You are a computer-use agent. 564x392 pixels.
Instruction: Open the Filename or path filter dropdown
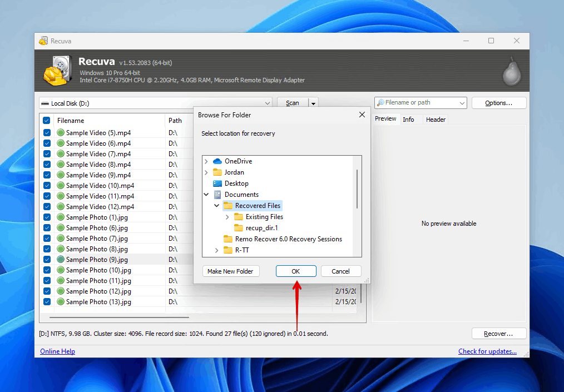tap(462, 103)
